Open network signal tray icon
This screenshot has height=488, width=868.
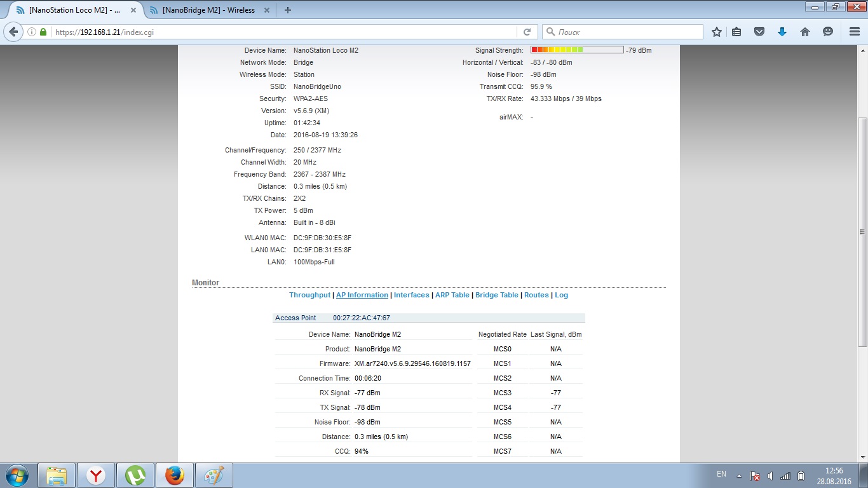point(785,475)
